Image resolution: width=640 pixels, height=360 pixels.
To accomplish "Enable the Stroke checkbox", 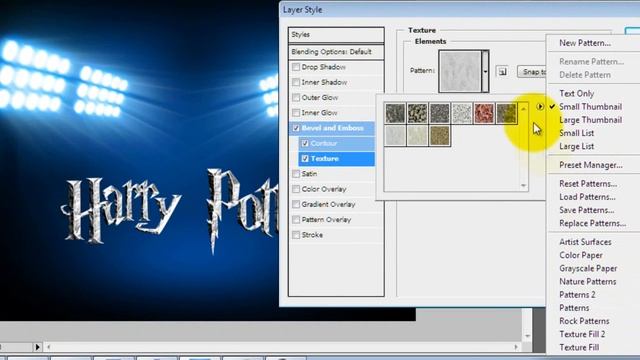I will click(x=296, y=235).
